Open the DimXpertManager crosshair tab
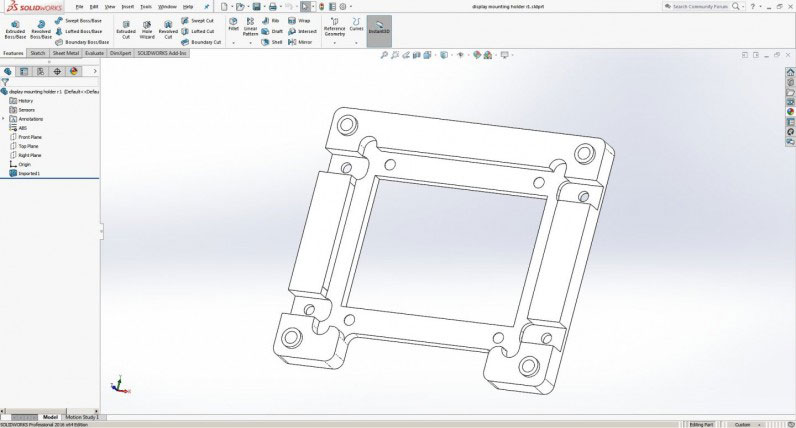The width and height of the screenshot is (796, 428). (56, 72)
